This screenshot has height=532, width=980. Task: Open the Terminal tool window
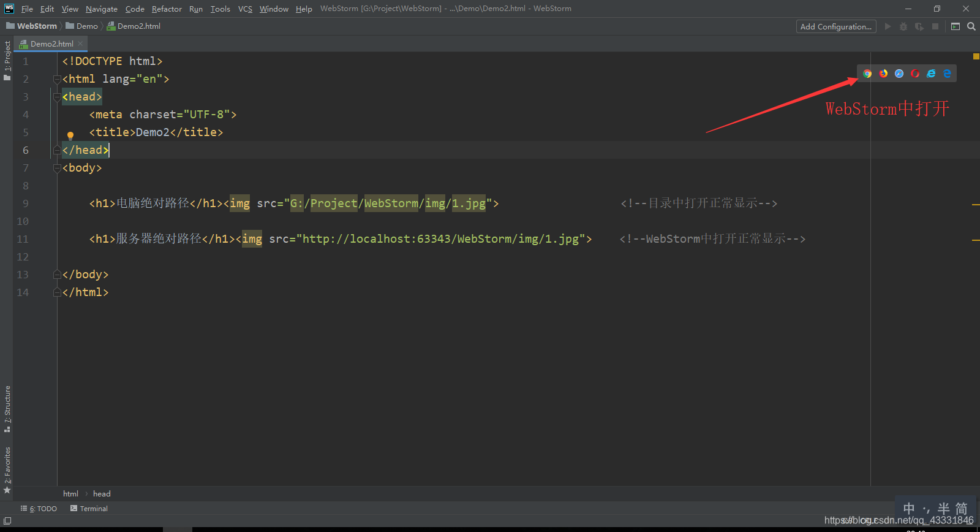(89, 509)
